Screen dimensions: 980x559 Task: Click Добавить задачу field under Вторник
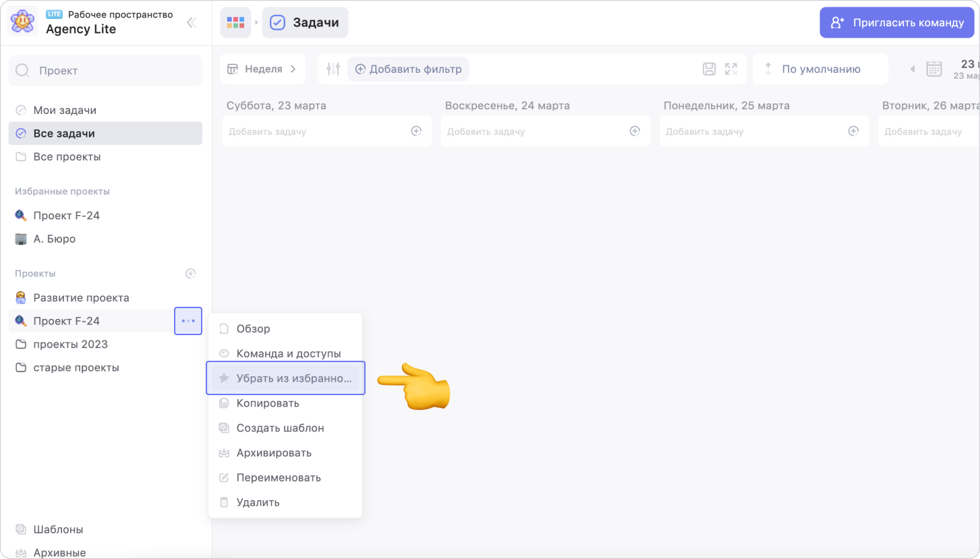[929, 131]
